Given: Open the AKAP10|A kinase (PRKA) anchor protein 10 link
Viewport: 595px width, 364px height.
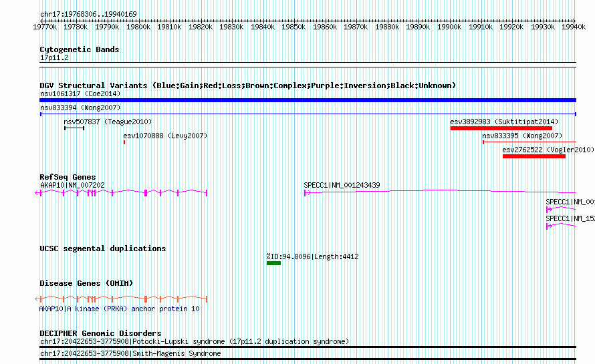Looking at the screenshot, I should coord(119,309).
